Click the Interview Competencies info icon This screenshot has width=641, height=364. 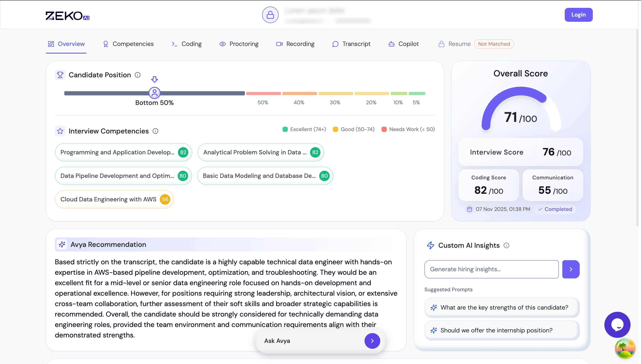point(156,131)
